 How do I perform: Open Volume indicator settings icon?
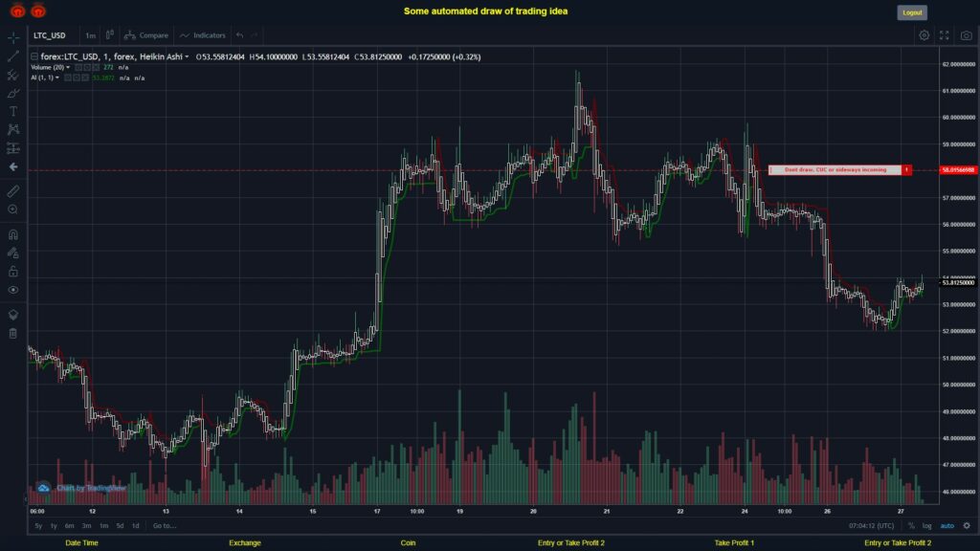coord(87,67)
